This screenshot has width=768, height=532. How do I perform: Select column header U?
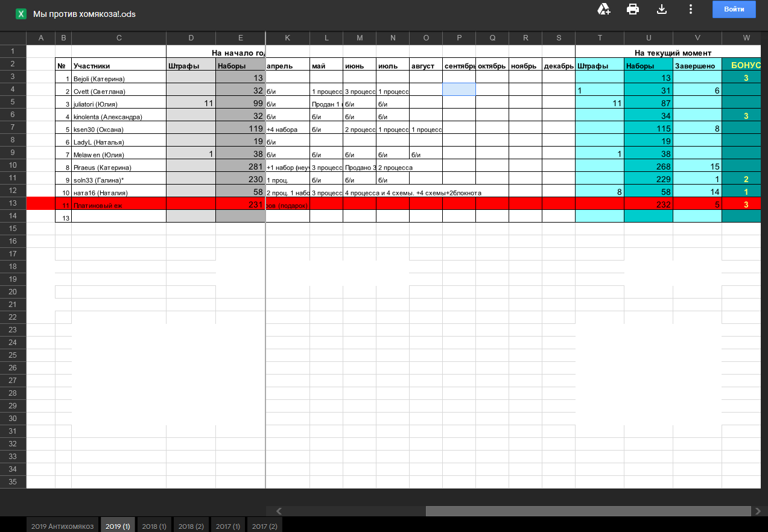(x=649, y=38)
